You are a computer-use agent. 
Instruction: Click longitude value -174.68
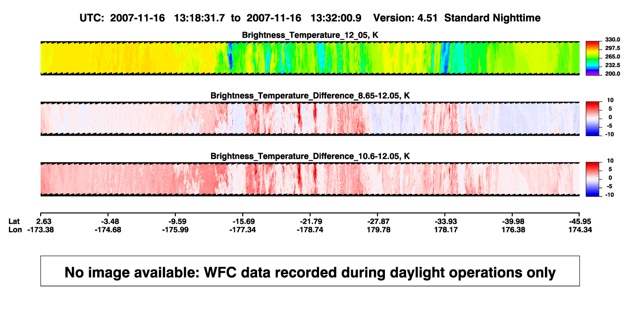107,230
